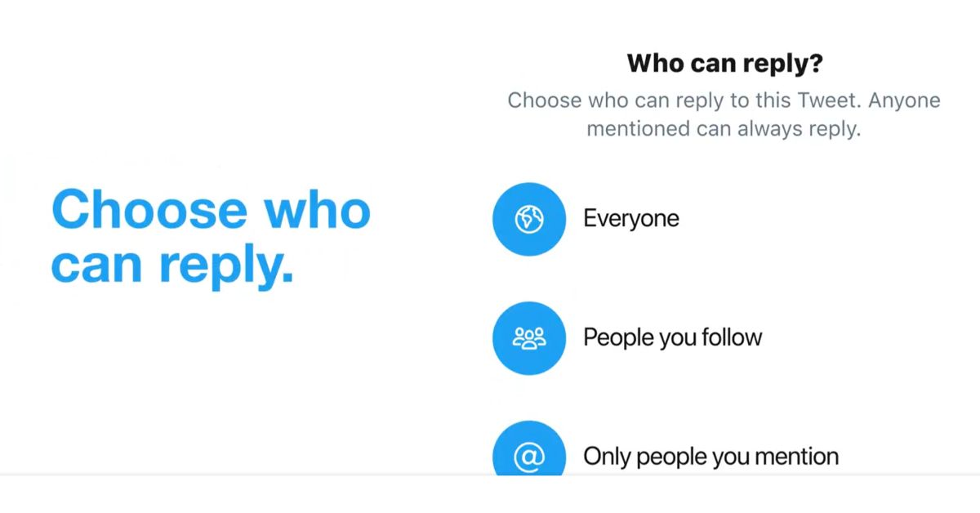The width and height of the screenshot is (980, 513).
Task: Open the reply audience settings row
Action: (631, 218)
